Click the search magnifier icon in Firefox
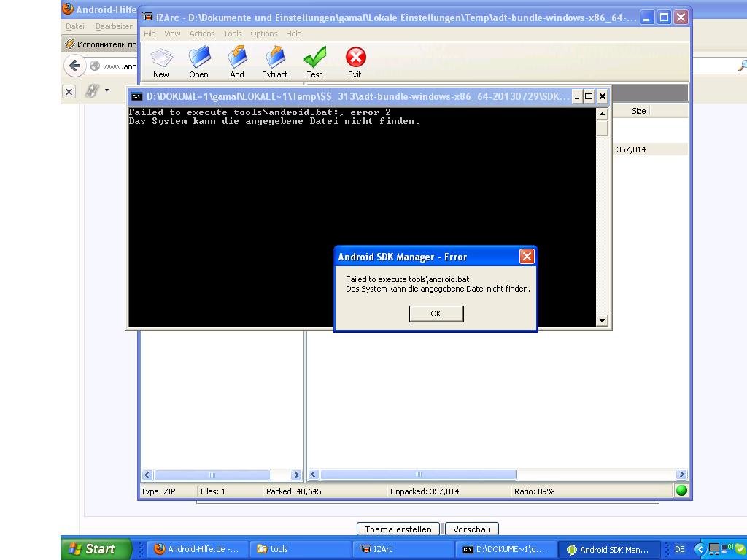The height and width of the screenshot is (560, 747). click(742, 66)
